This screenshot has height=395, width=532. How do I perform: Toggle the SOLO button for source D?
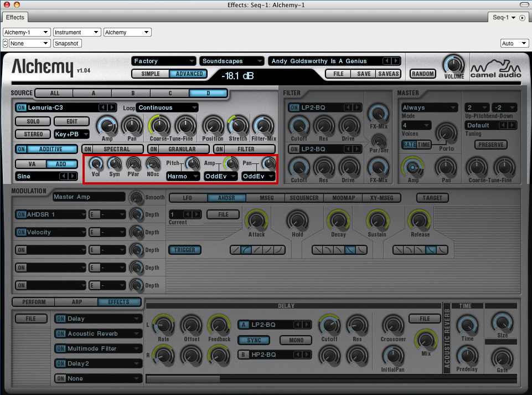tap(33, 121)
